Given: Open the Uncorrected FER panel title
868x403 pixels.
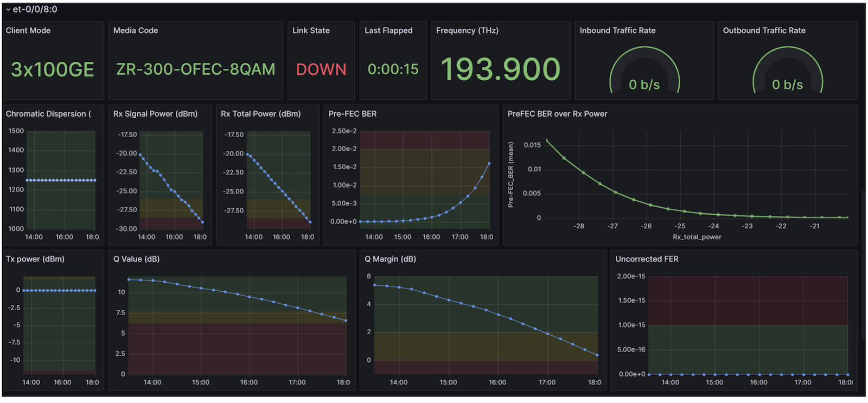Looking at the screenshot, I should (x=647, y=259).
